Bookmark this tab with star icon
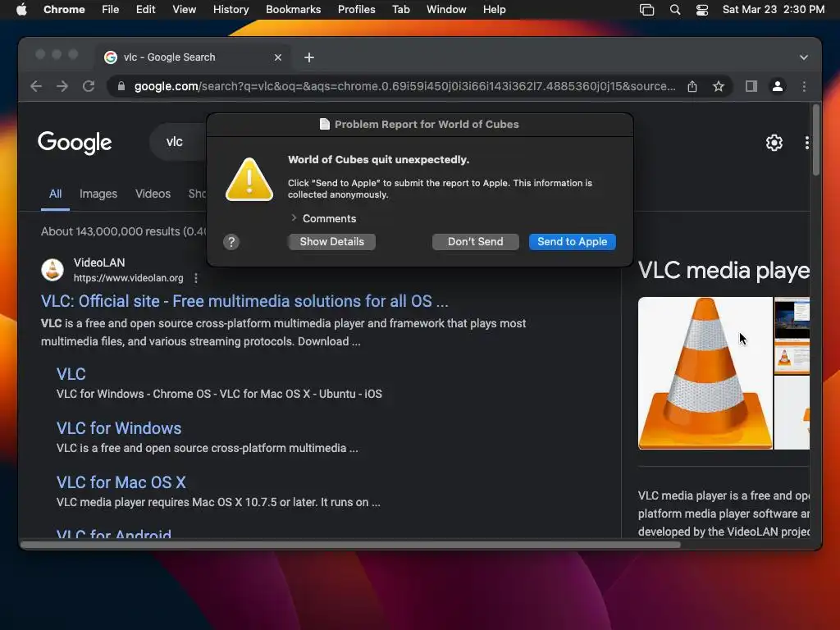 pyautogui.click(x=719, y=86)
